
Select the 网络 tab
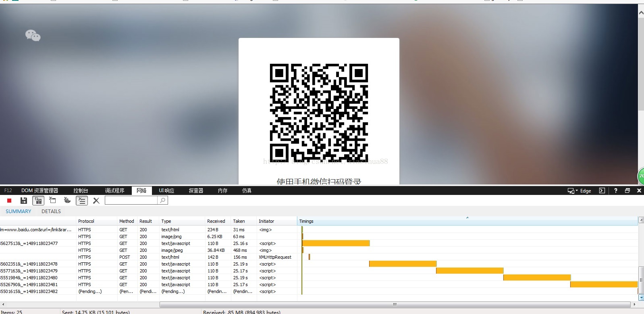[x=141, y=190]
